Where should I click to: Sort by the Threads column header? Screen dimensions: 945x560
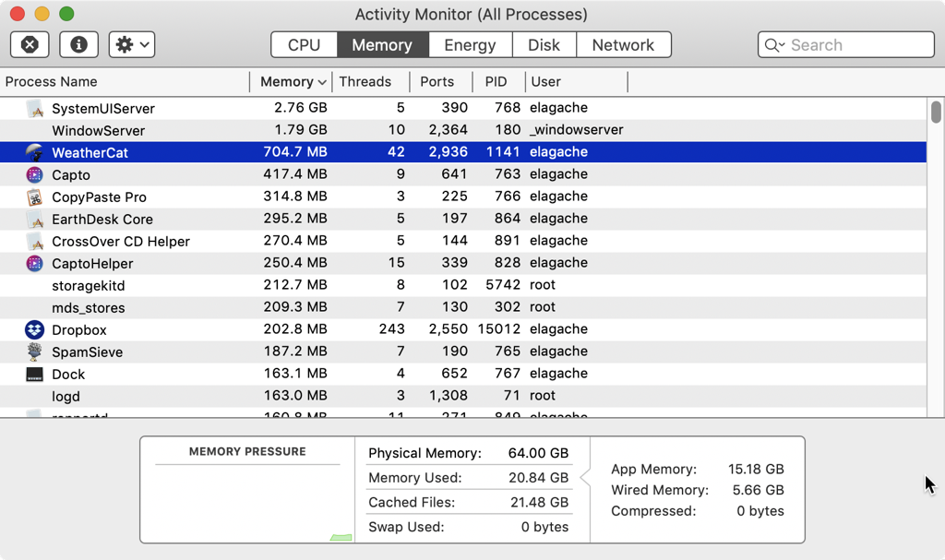370,81
